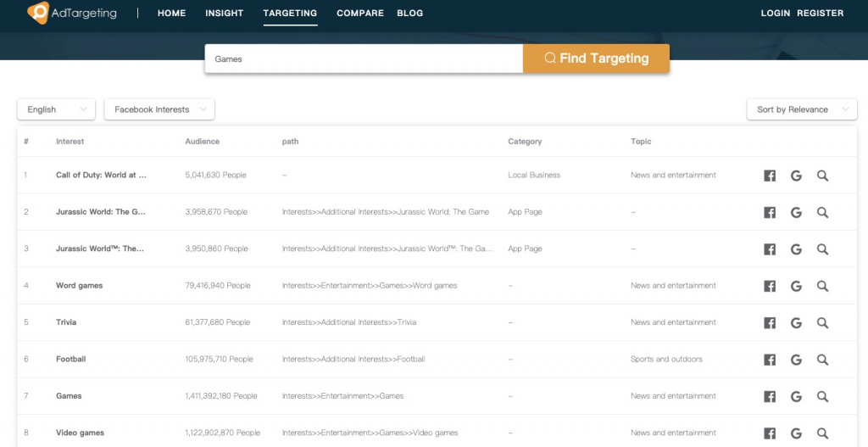868x447 pixels.
Task: Open the Video games interest
Action: click(80, 433)
